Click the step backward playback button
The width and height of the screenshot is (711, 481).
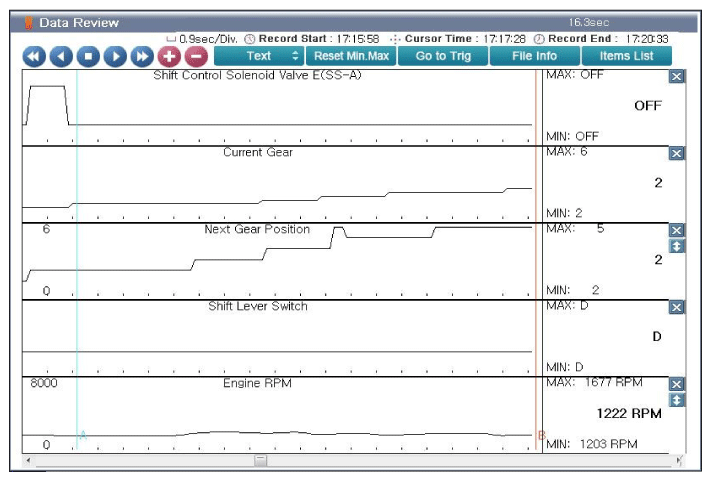61,57
